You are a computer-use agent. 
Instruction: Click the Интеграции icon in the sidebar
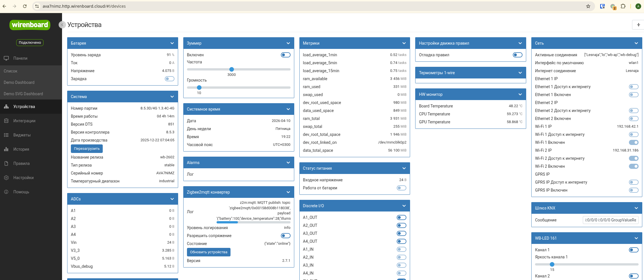pos(6,121)
